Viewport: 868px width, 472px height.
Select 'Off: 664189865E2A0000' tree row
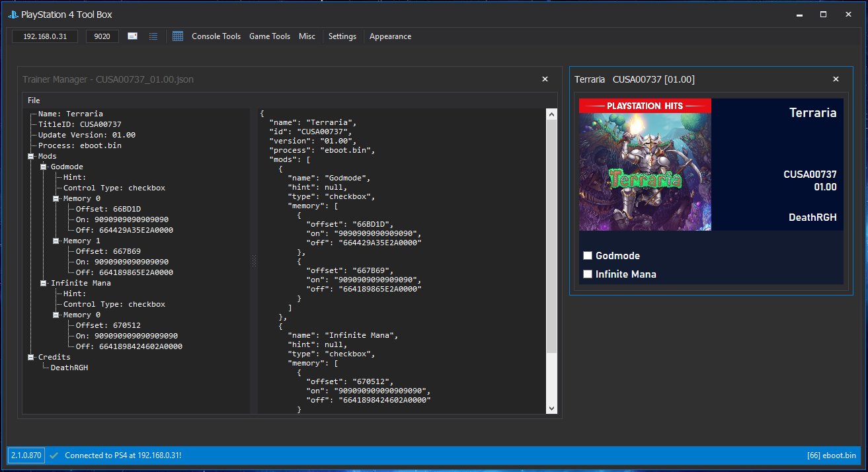pyautogui.click(x=124, y=272)
